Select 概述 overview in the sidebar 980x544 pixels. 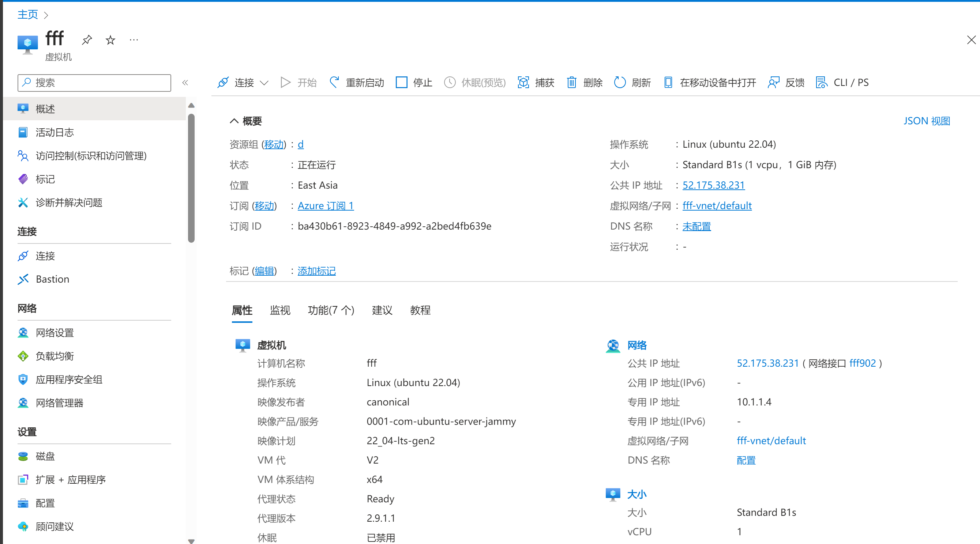click(x=94, y=109)
